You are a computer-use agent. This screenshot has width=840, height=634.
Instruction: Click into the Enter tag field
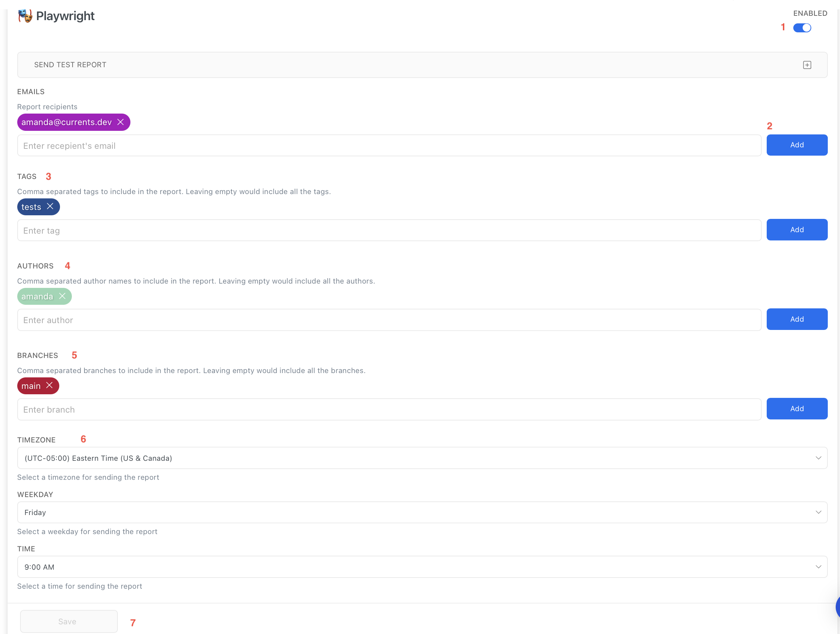tap(389, 230)
